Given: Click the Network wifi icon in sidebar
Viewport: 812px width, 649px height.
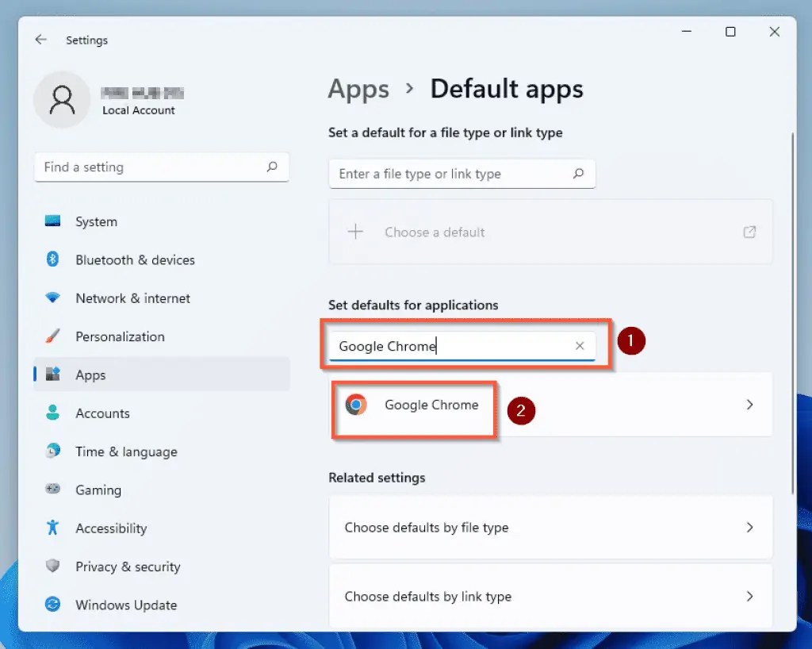Looking at the screenshot, I should click(x=52, y=298).
